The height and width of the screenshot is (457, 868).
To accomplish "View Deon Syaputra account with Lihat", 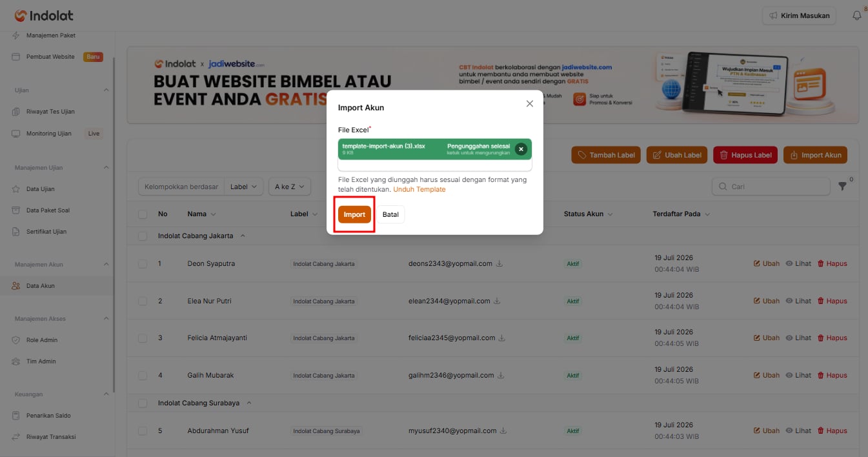I will (798, 263).
